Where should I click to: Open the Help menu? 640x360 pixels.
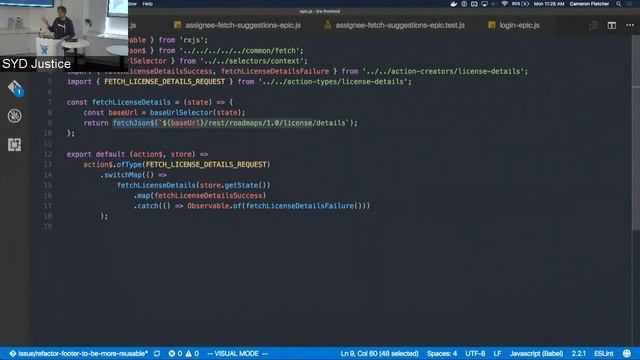pos(147,4)
